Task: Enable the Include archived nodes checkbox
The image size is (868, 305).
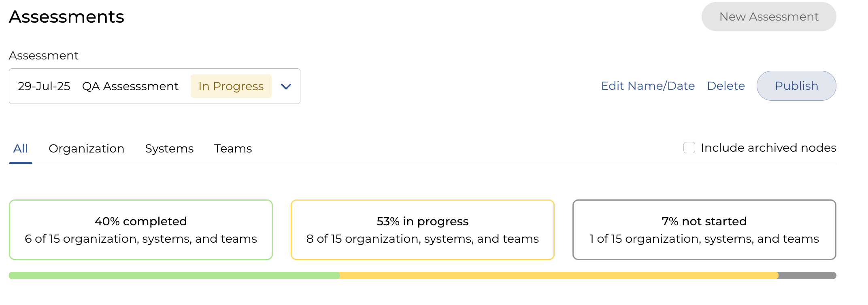Action: 689,148
